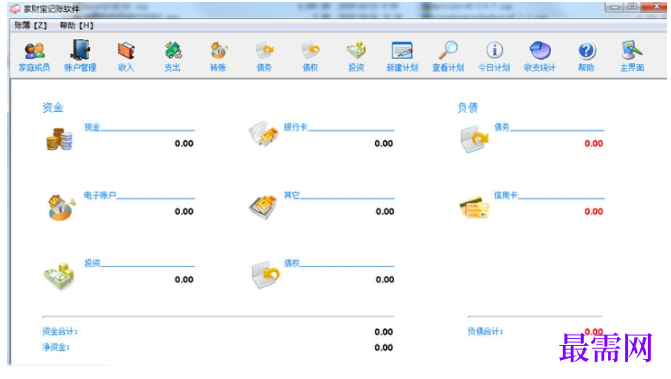Click the red 债务 balance 0.00
The height and width of the screenshot is (379, 671).
[x=594, y=144]
